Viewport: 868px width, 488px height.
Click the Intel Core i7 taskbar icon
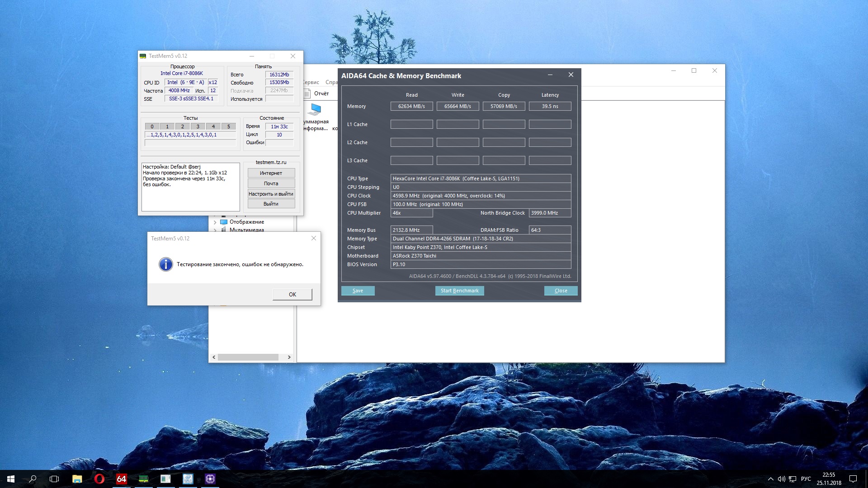pyautogui.click(x=188, y=479)
